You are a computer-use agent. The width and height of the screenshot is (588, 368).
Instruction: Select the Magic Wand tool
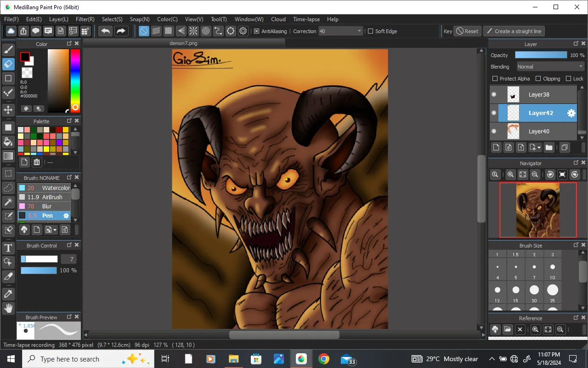click(x=8, y=202)
